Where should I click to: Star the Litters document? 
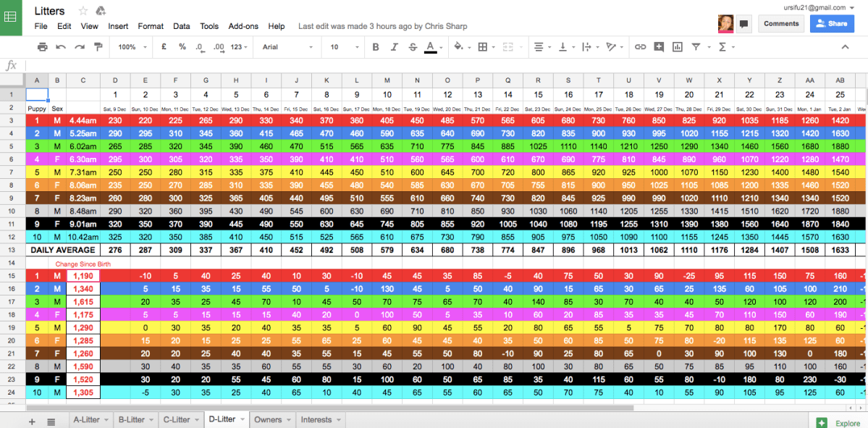[x=83, y=11]
